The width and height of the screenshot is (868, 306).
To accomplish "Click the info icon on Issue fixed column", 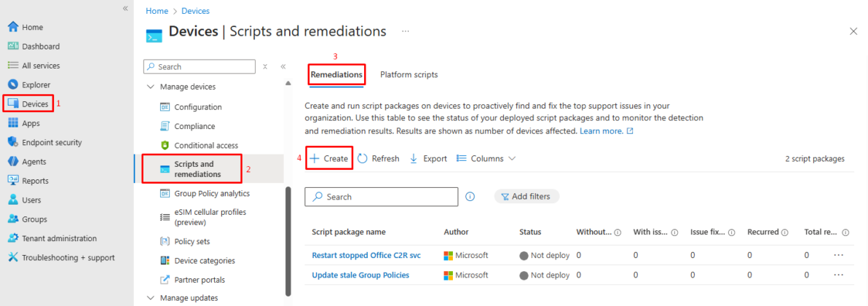I will point(731,232).
